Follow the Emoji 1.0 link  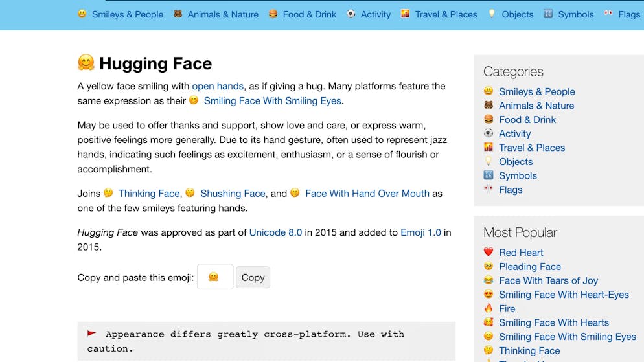(x=420, y=232)
